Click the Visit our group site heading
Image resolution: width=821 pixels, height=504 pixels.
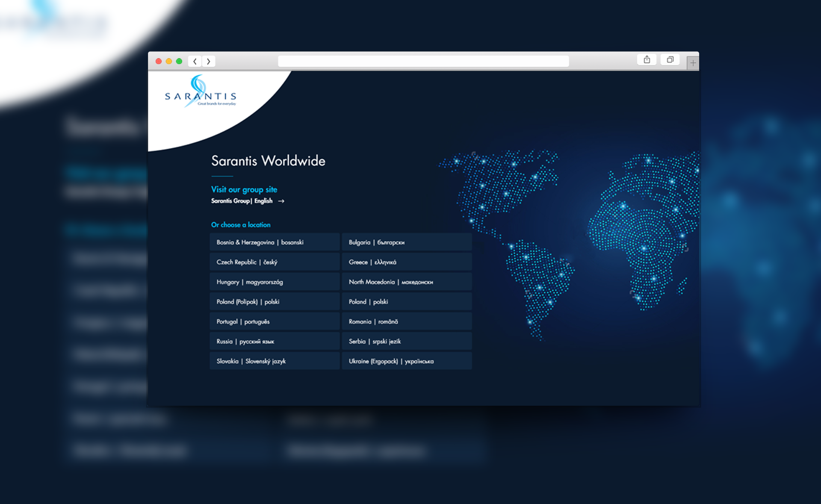(x=244, y=189)
